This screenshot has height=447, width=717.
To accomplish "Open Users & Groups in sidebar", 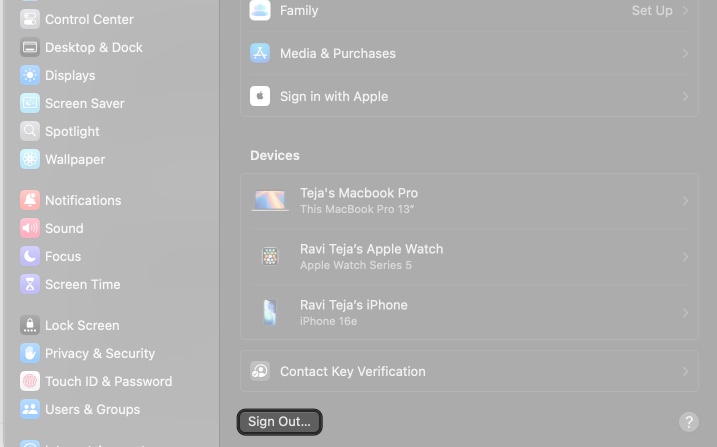I will [92, 409].
